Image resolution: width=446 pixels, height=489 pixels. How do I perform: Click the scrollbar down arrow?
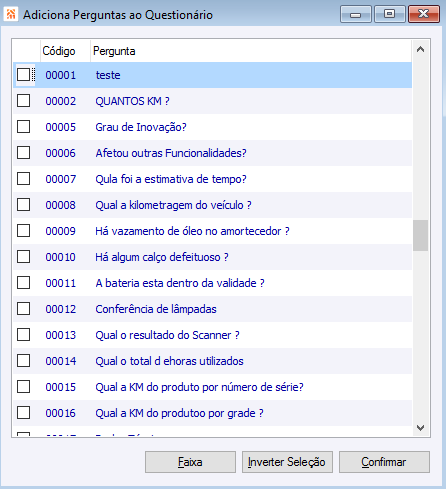421,427
